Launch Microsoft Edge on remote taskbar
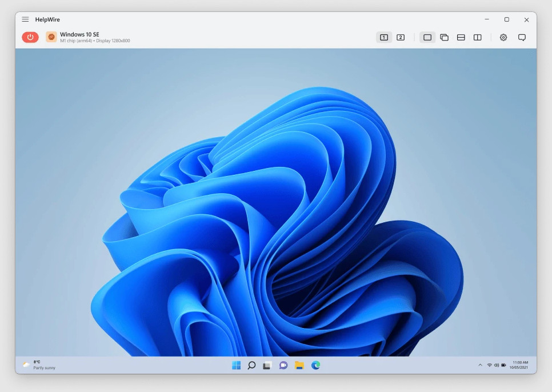The width and height of the screenshot is (552, 392). point(315,365)
